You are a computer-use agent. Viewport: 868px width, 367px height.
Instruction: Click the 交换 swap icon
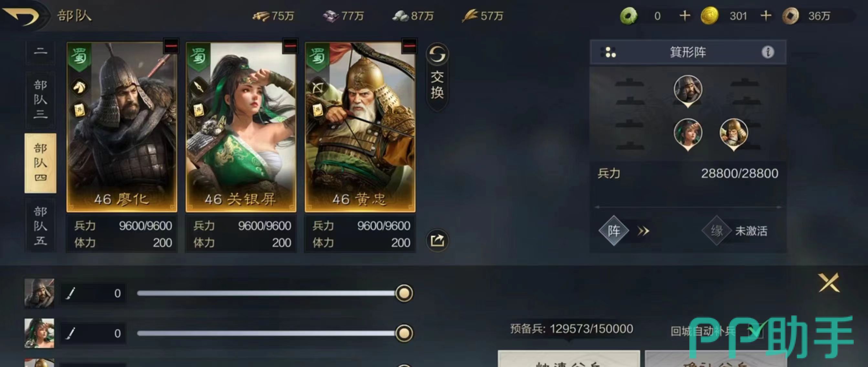click(437, 77)
